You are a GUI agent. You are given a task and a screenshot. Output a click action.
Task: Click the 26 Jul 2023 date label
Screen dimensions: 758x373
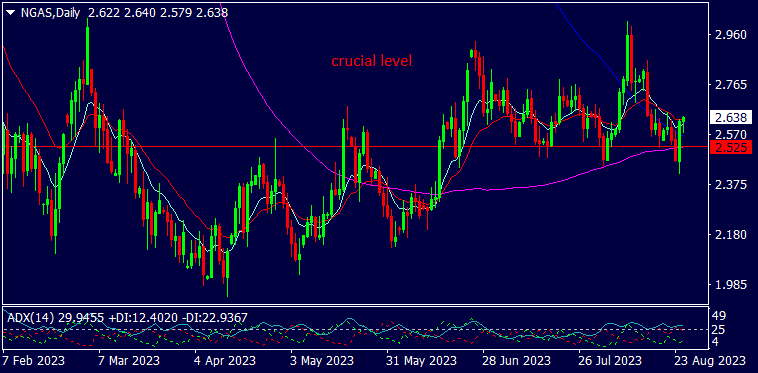(x=611, y=360)
